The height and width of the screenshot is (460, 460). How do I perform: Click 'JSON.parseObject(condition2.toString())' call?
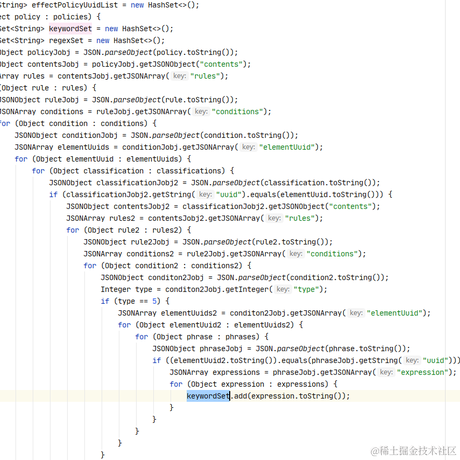(302, 277)
